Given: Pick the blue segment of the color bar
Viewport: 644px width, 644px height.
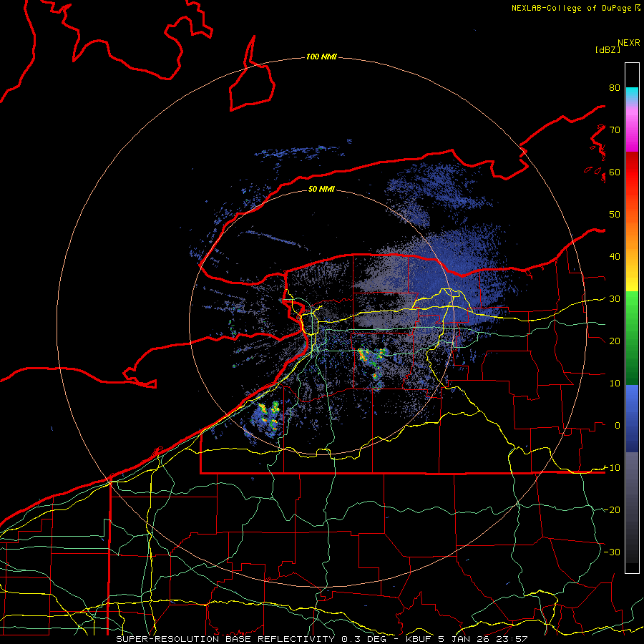Looking at the screenshot, I should click(632, 419).
